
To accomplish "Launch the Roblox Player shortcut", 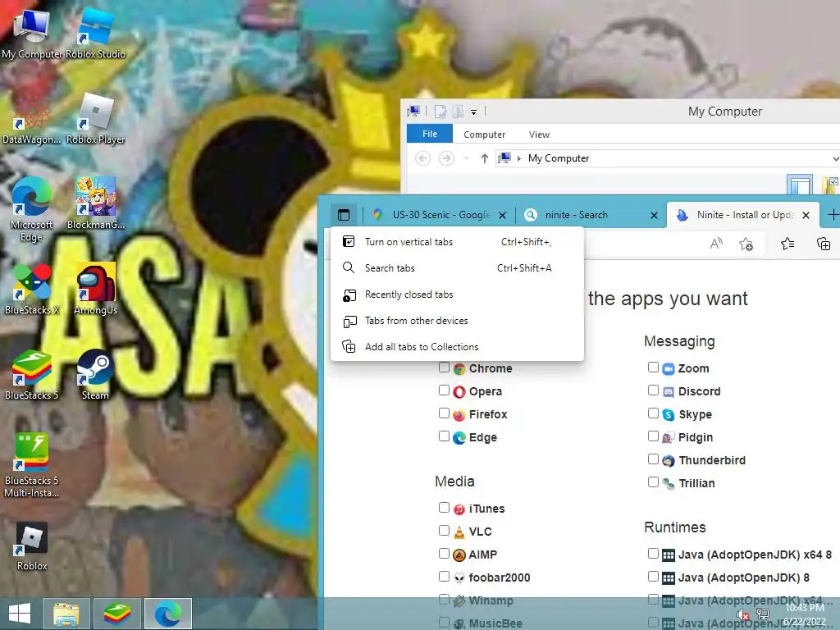I will click(x=95, y=119).
